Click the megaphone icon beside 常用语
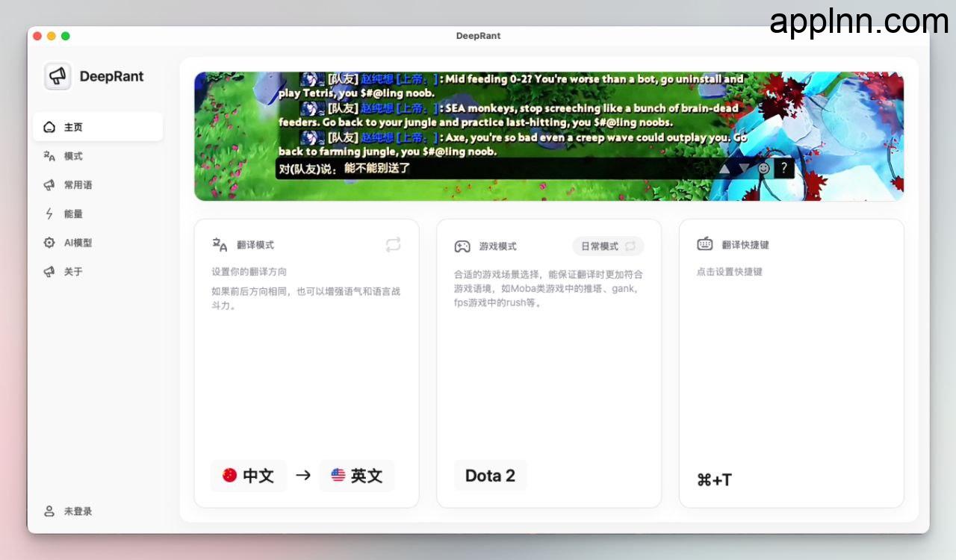The height and width of the screenshot is (560, 956). click(49, 185)
